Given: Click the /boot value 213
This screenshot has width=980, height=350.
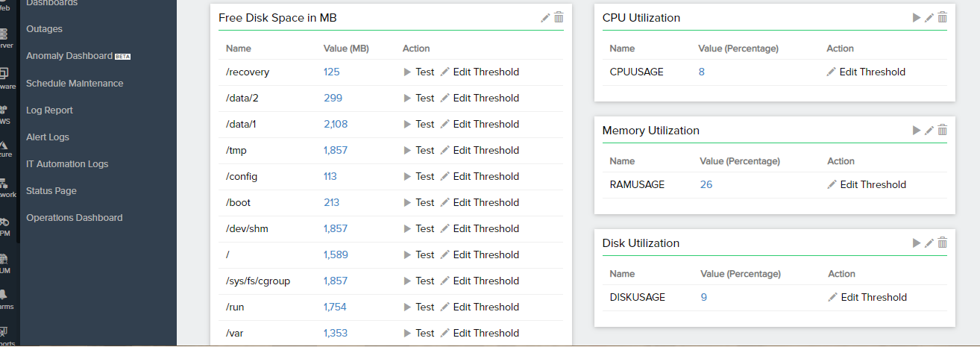Looking at the screenshot, I should point(332,203).
